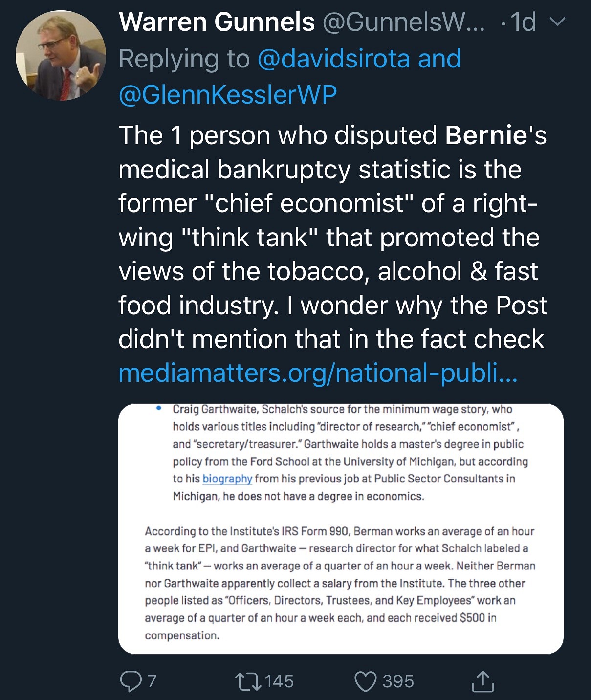
Task: Follow the mediamatters.org article link
Action: [318, 373]
